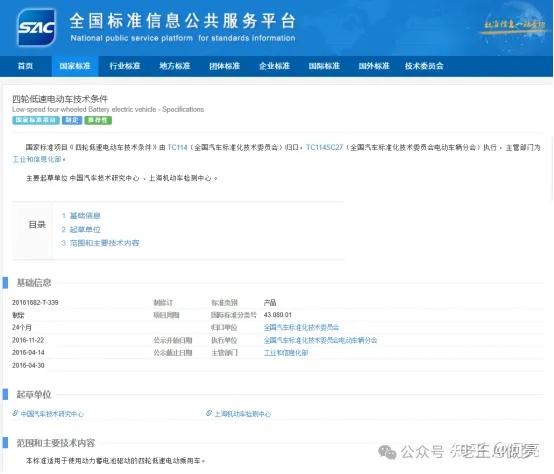
Task: Jump to 范围和主要技术内容 in contents
Action: coord(104,243)
